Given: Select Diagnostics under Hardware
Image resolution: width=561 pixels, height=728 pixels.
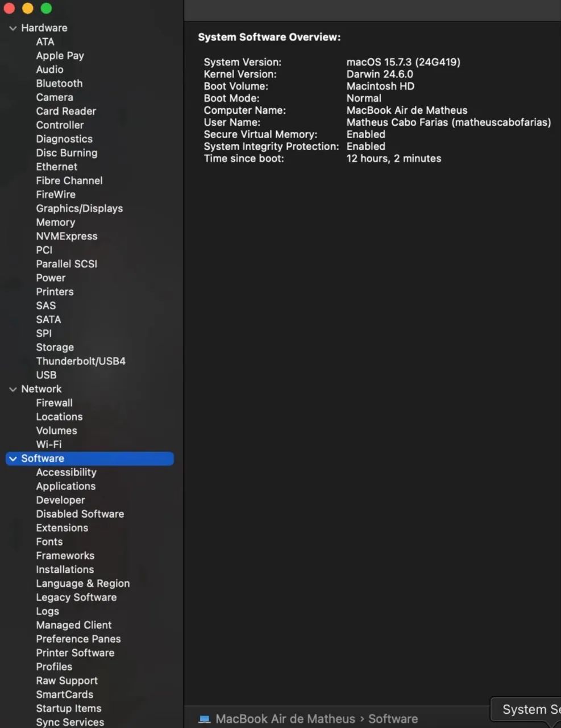Looking at the screenshot, I should [64, 139].
